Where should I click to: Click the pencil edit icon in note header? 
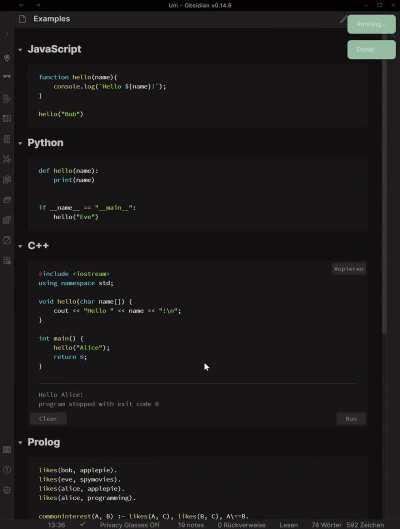coord(342,19)
